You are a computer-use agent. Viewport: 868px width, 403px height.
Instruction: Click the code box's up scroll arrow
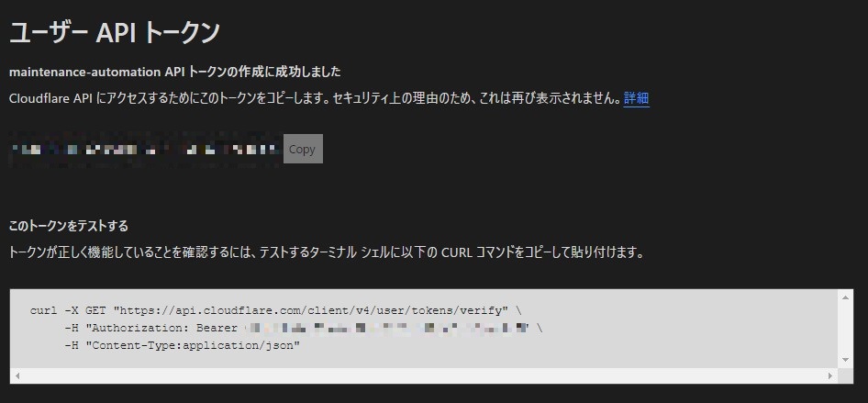[x=845, y=297]
